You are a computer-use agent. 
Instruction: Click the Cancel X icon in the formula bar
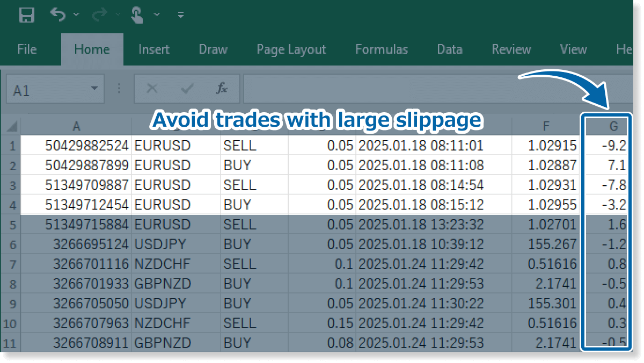[x=152, y=89]
